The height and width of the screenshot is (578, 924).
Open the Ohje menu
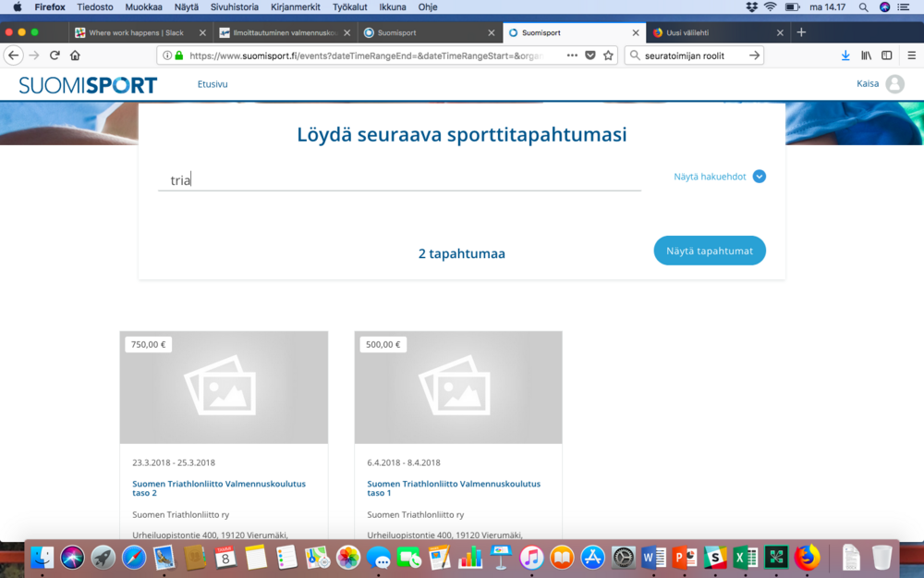pos(428,7)
